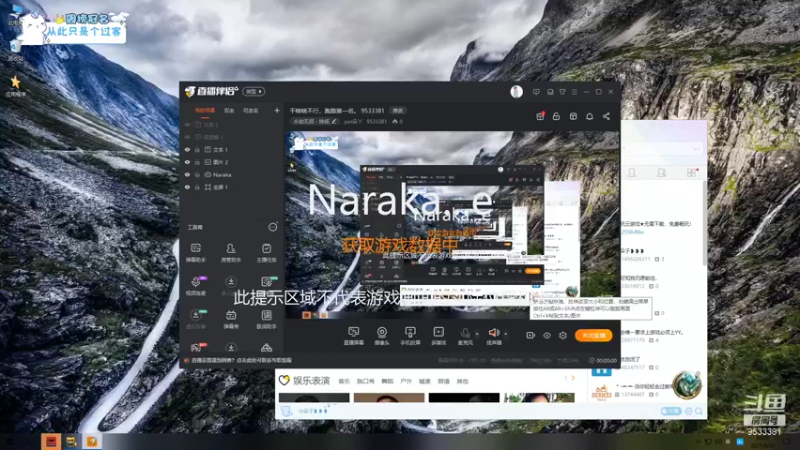The height and width of the screenshot is (450, 800).
Task: Select the 图片 2 source row
Action: coord(231,162)
